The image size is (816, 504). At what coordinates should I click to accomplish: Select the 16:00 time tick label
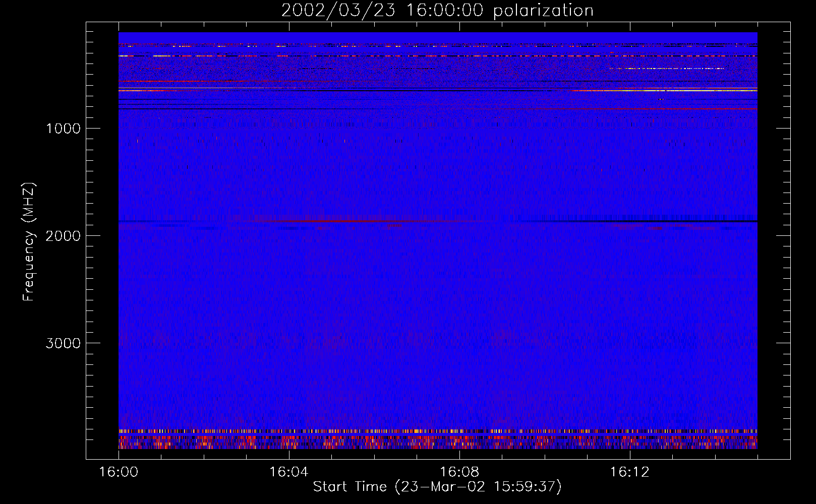(x=119, y=472)
